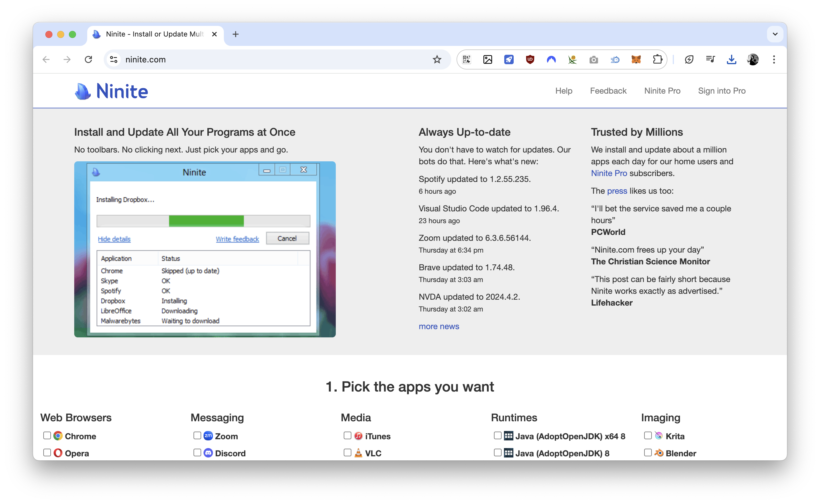Image resolution: width=820 pixels, height=504 pixels.
Task: Click the Chrome app label
Action: (x=80, y=436)
